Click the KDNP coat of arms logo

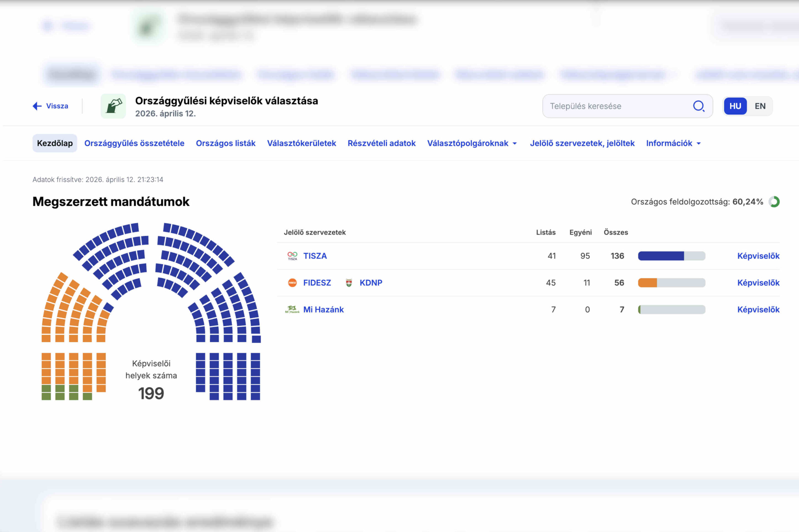(x=349, y=283)
